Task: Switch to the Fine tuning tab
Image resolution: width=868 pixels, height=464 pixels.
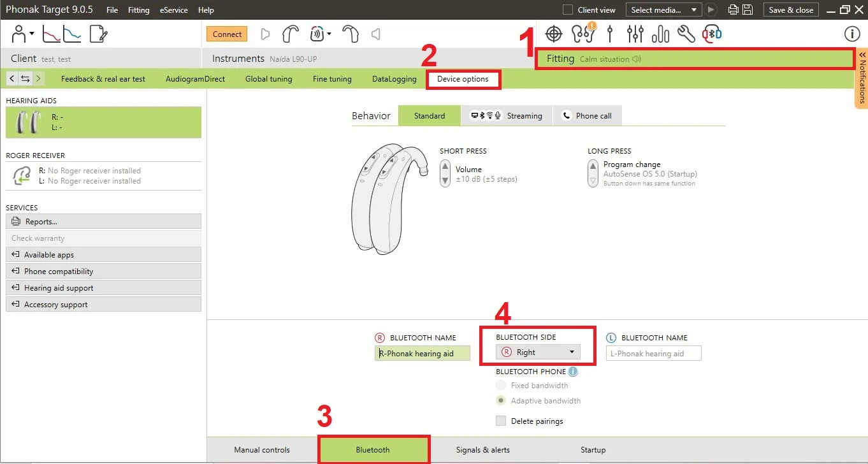Action: click(332, 79)
